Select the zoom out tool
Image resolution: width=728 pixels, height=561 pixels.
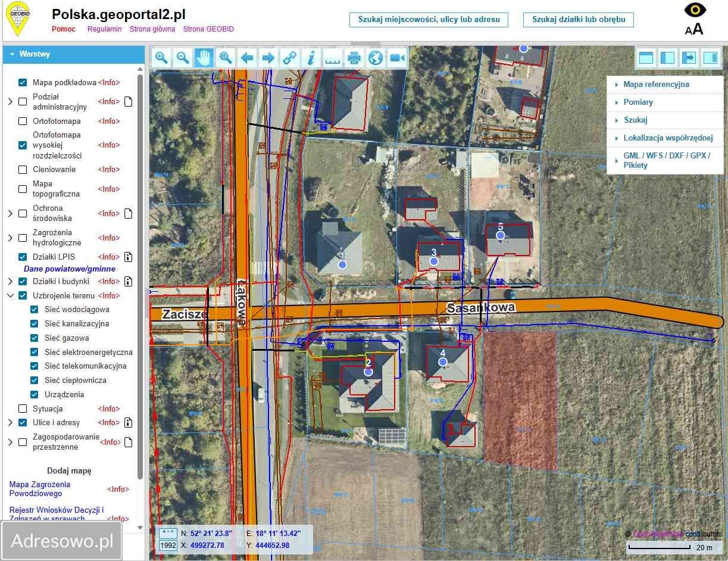[x=183, y=58]
